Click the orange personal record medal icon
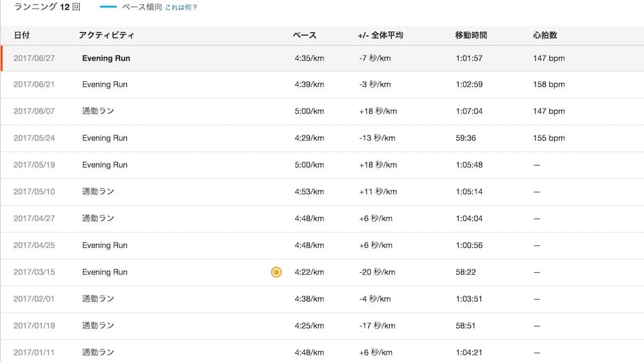Image resolution: width=644 pixels, height=362 pixels. click(x=276, y=272)
